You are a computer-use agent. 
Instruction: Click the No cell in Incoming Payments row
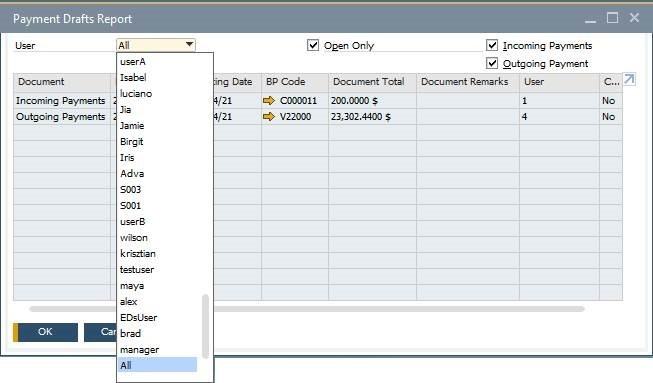pyautogui.click(x=611, y=101)
